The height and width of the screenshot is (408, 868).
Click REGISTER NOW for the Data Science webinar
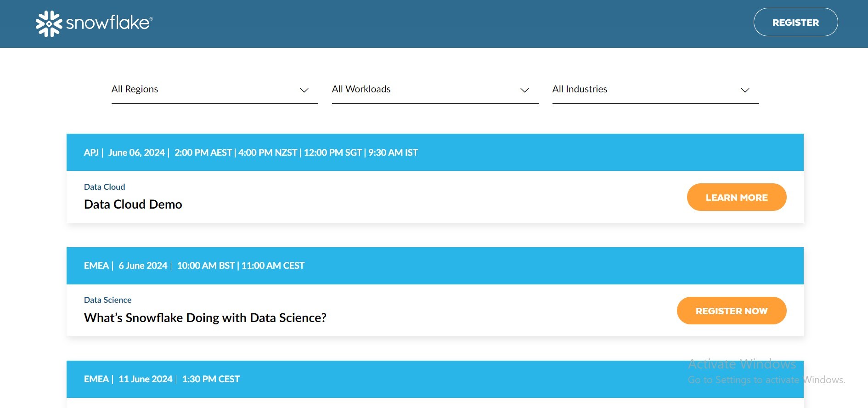[732, 311]
